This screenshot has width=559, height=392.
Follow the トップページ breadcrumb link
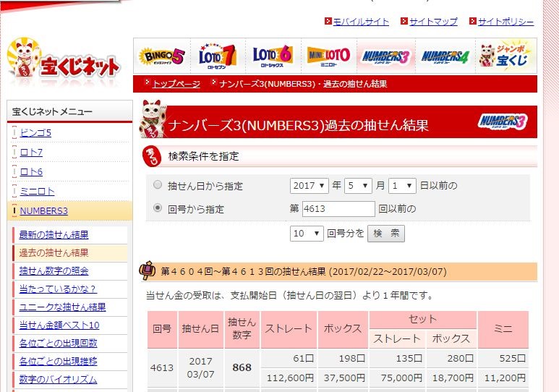pos(176,84)
